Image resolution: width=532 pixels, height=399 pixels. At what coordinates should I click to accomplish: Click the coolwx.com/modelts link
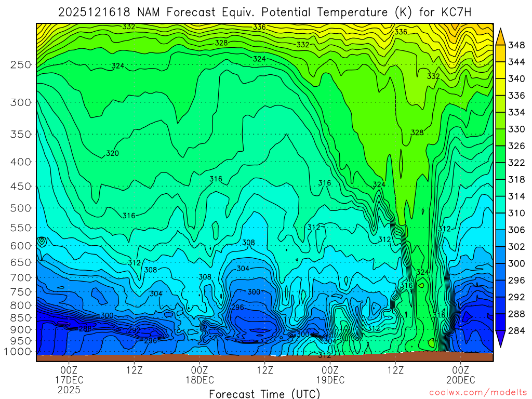tap(478, 393)
